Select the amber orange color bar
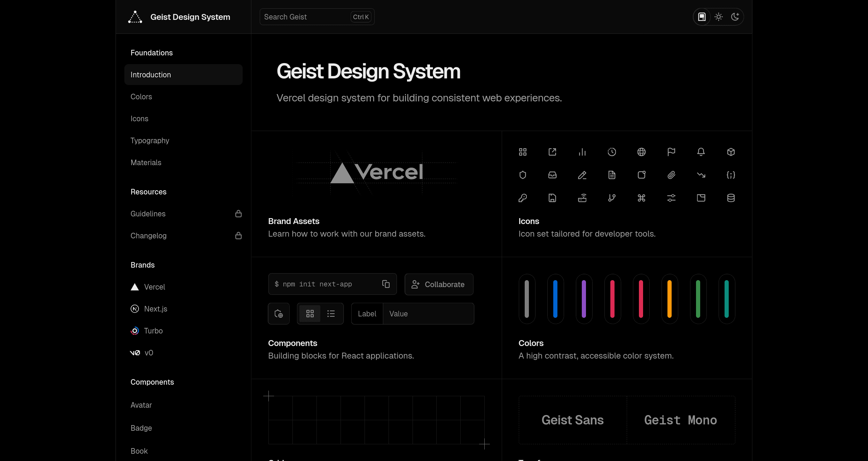The height and width of the screenshot is (461, 868). [x=670, y=299]
